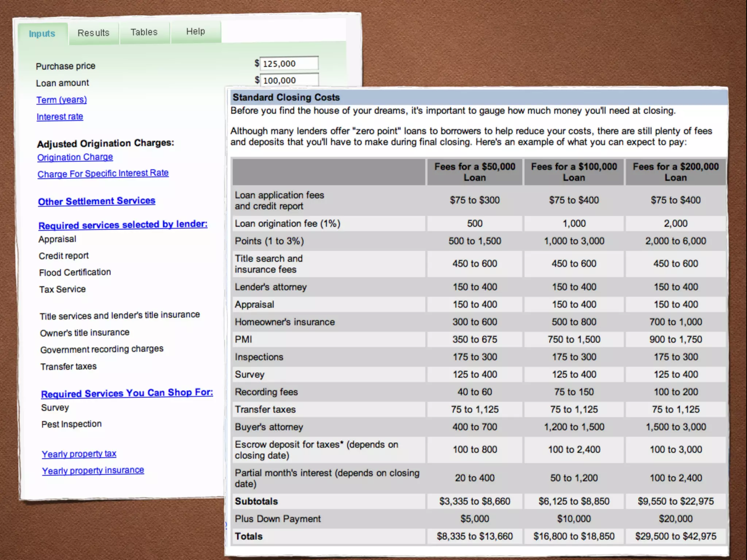Open Other Settlement Services link

point(97,201)
